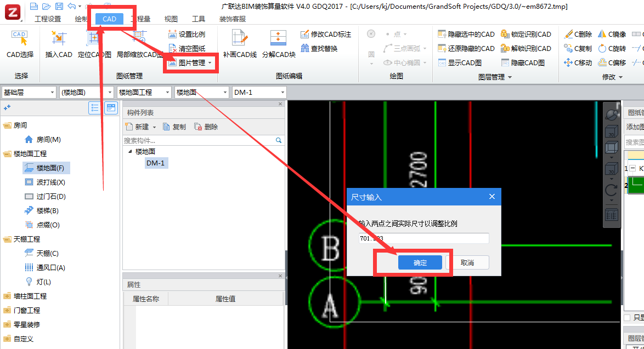Select 房间(M) in navigation tree
644x349 pixels.
(x=43, y=140)
